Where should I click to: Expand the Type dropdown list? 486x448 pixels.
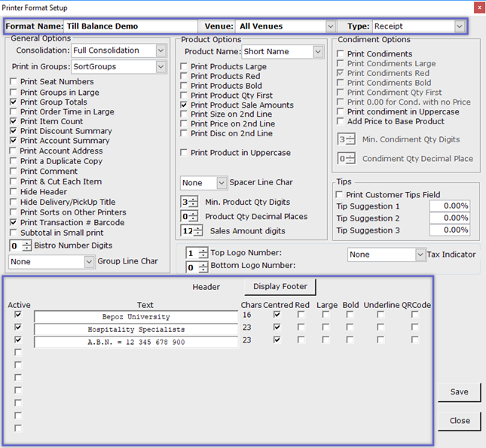coord(459,26)
